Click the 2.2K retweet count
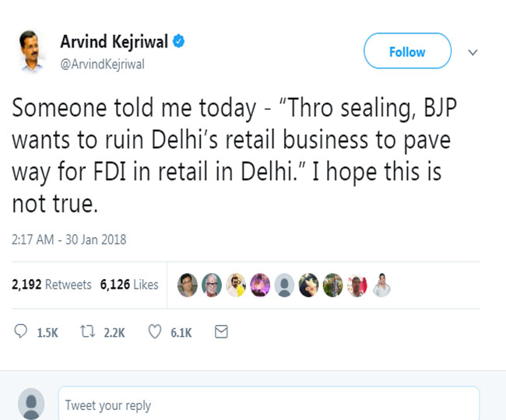 click(114, 332)
